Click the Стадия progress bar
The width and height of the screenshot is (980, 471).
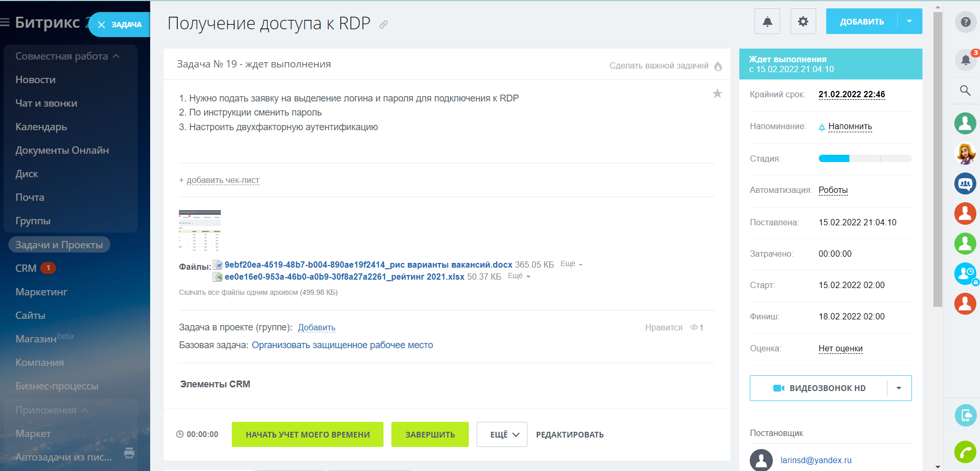[x=864, y=158]
